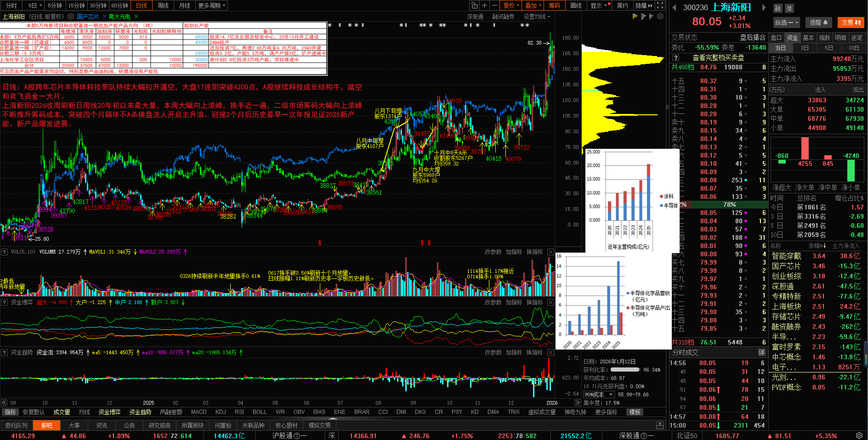The width and height of the screenshot is (868, 440).
Task: Toggle the 画线 drawing tools
Action: click(576, 6)
